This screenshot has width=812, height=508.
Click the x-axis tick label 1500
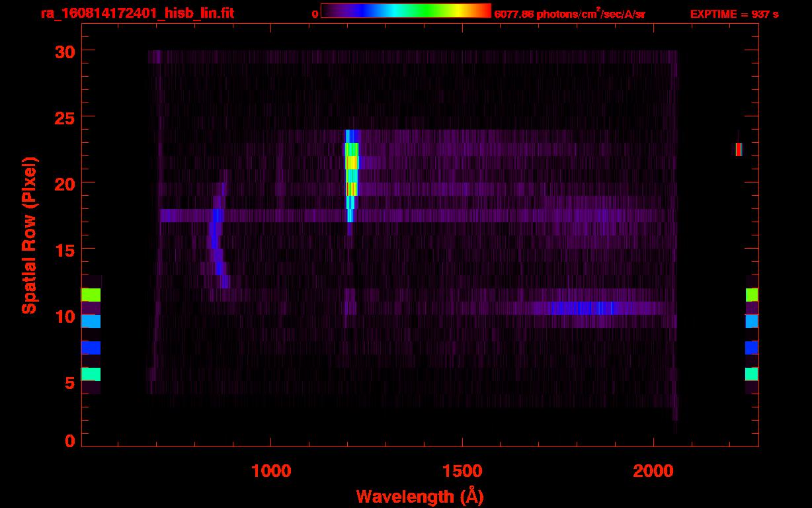click(462, 471)
